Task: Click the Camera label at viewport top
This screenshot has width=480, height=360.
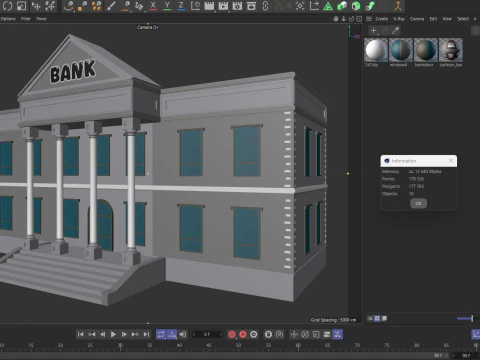Action: click(148, 27)
